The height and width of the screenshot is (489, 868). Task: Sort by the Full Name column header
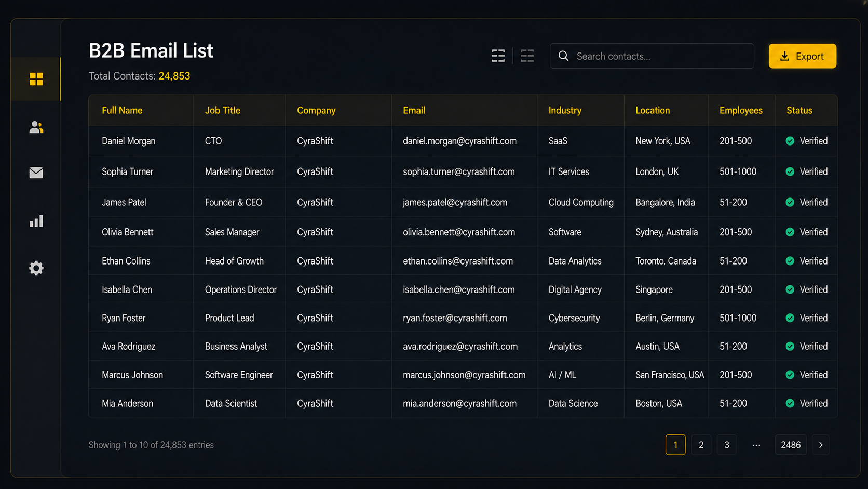point(122,110)
